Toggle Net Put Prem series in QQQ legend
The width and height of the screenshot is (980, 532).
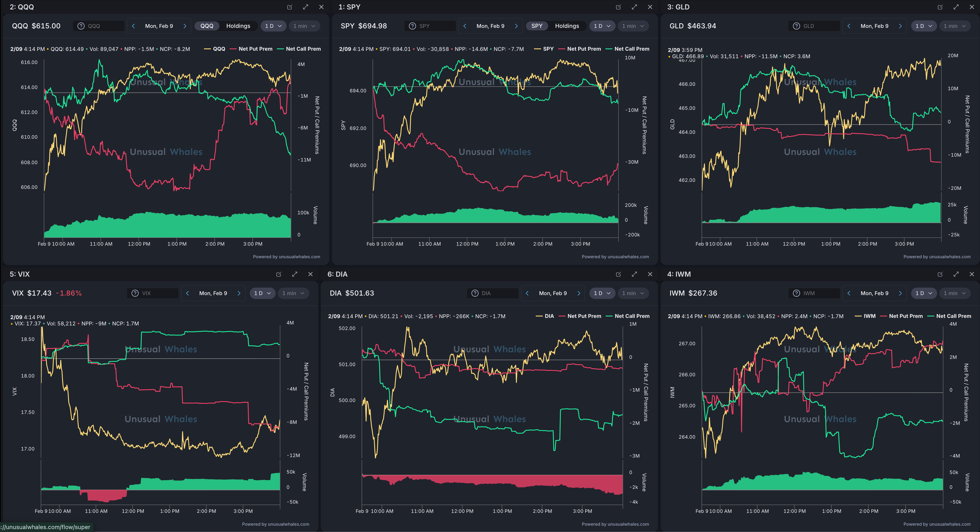255,49
